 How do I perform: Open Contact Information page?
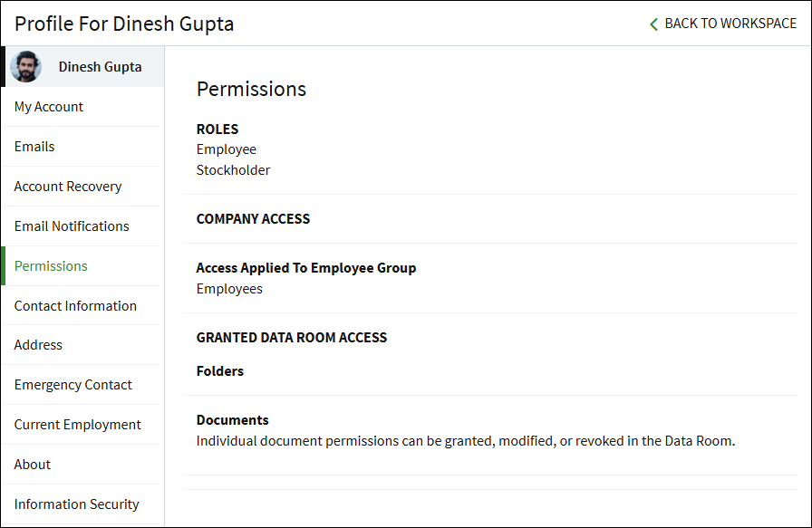pyautogui.click(x=75, y=306)
